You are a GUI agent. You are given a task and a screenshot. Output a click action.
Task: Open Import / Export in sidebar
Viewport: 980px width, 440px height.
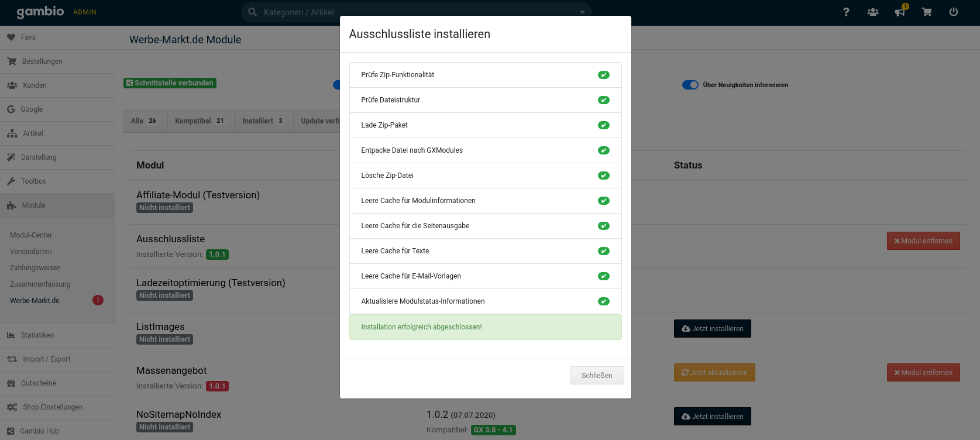[57, 359]
